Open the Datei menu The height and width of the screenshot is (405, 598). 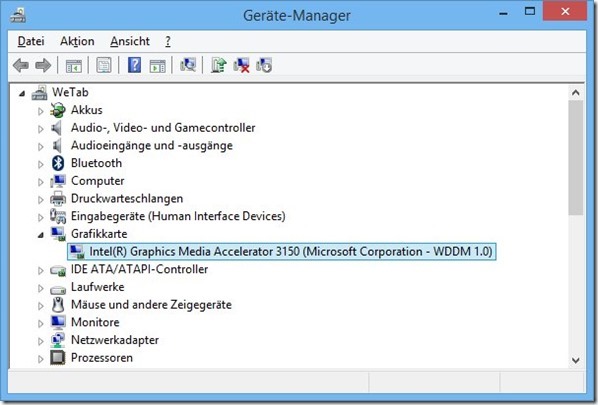coord(31,41)
